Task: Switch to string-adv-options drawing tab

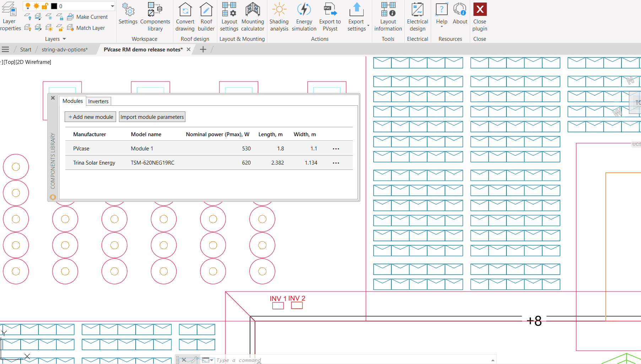Action: (x=65, y=50)
